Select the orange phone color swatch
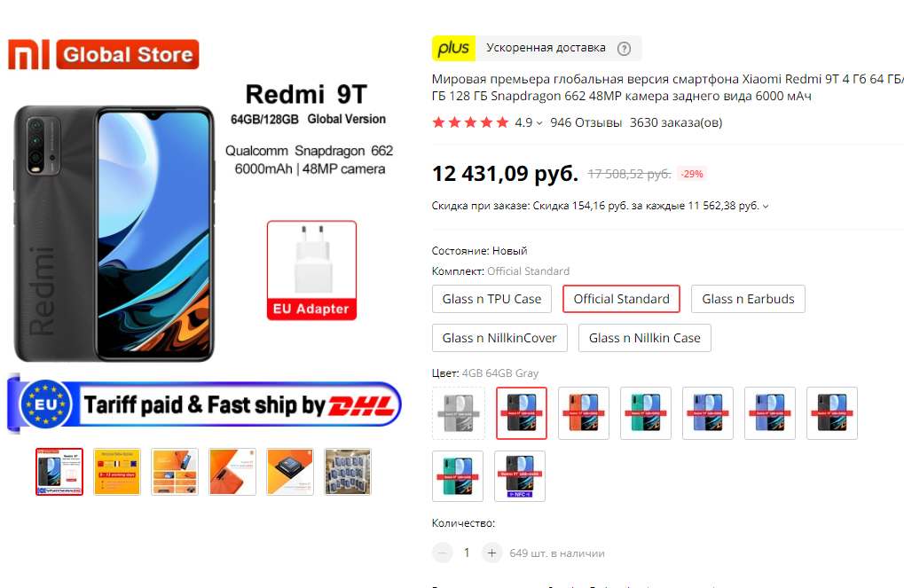 pos(584,412)
